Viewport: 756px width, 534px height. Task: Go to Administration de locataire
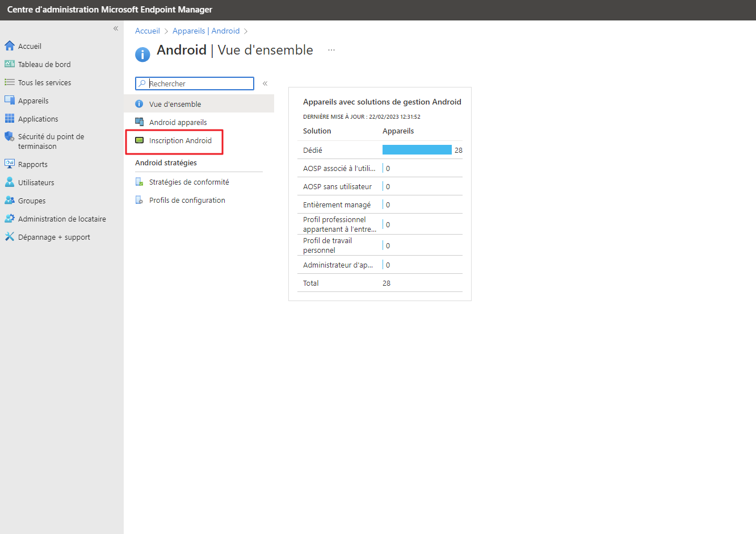click(x=62, y=219)
